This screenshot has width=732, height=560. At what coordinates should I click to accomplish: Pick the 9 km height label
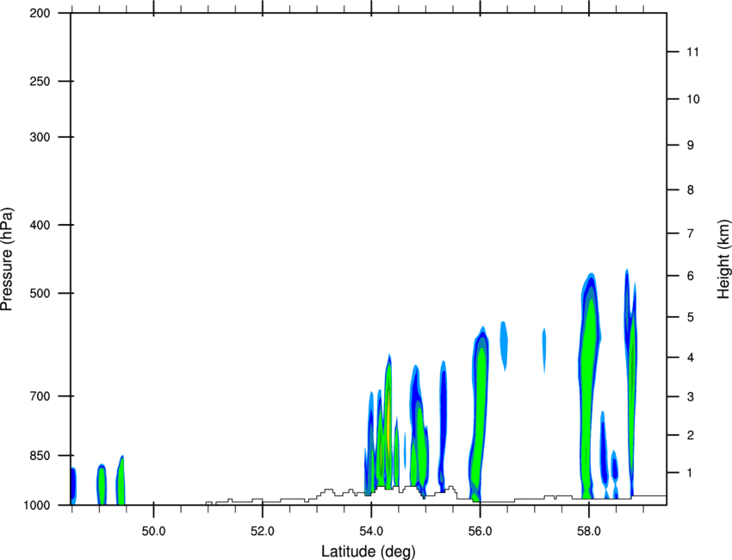point(691,146)
